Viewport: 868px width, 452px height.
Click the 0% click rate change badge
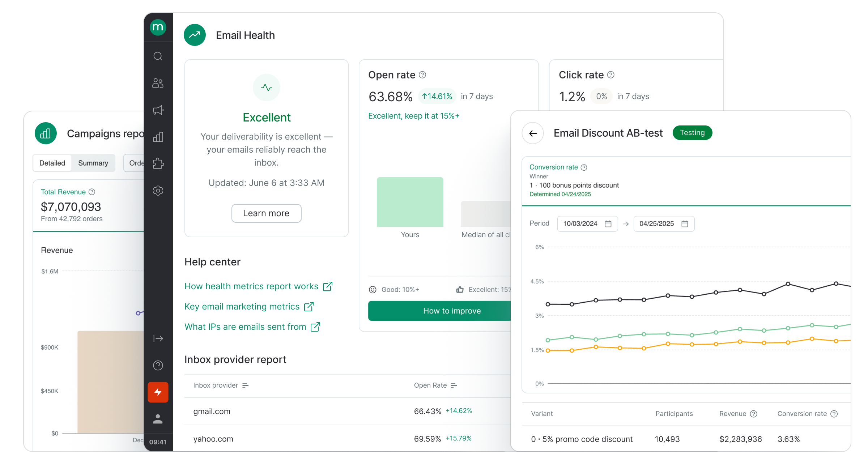(x=601, y=96)
